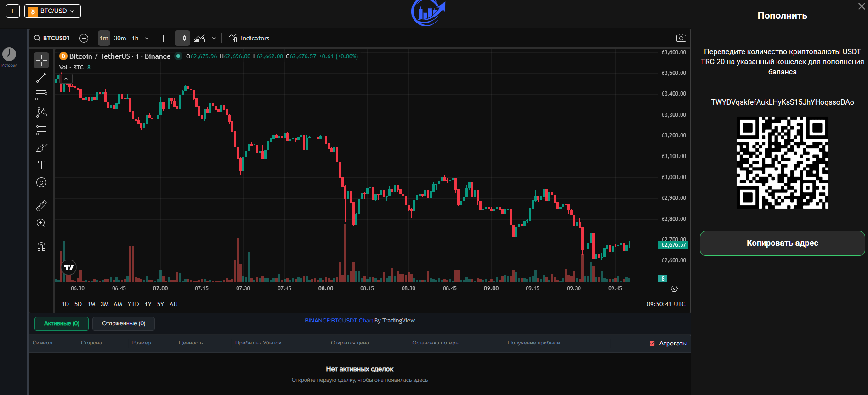The height and width of the screenshot is (395, 868).
Task: Activate the zoom in tool
Action: [41, 223]
